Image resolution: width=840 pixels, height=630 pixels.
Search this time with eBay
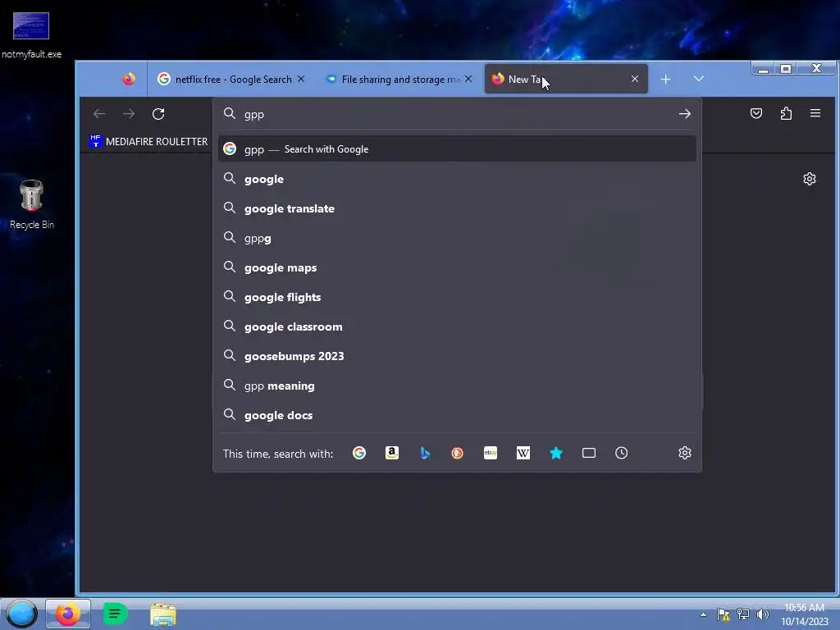click(491, 453)
